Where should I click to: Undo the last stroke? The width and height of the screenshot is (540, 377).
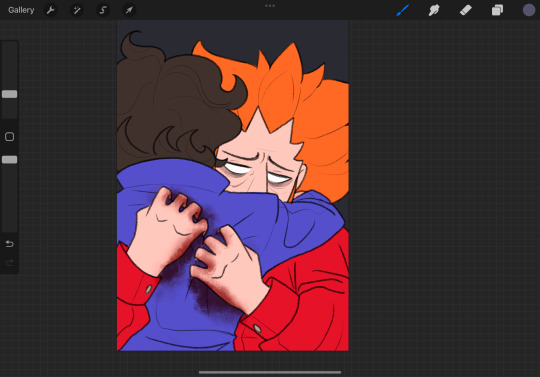pyautogui.click(x=9, y=244)
